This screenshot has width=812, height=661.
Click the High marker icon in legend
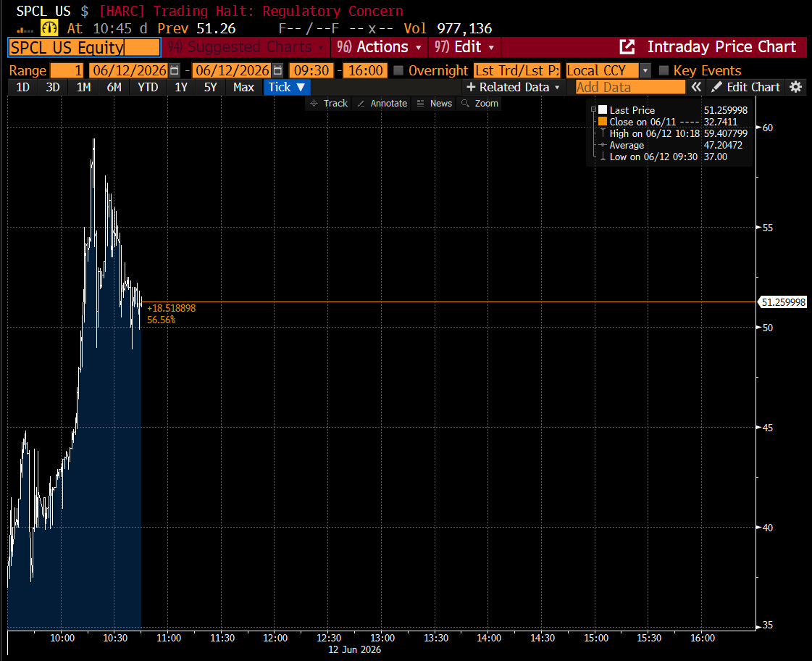(603, 133)
